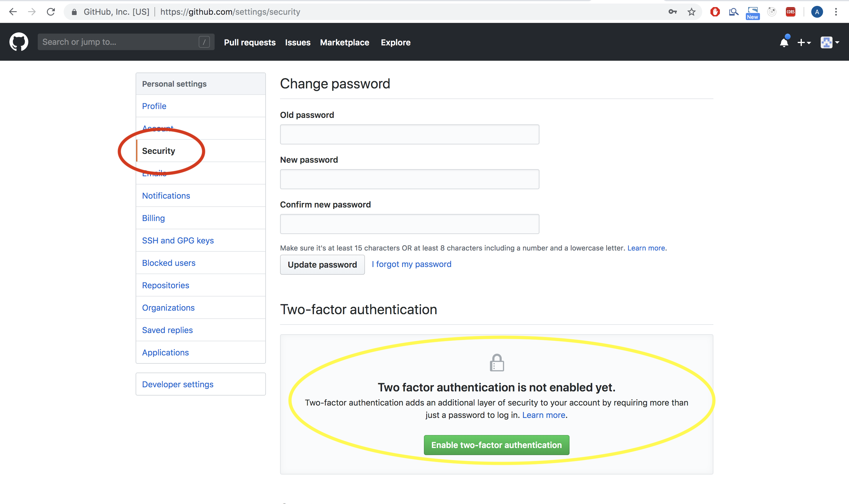This screenshot has width=849, height=504.
Task: Open the Pull requests menu item
Action: [250, 42]
